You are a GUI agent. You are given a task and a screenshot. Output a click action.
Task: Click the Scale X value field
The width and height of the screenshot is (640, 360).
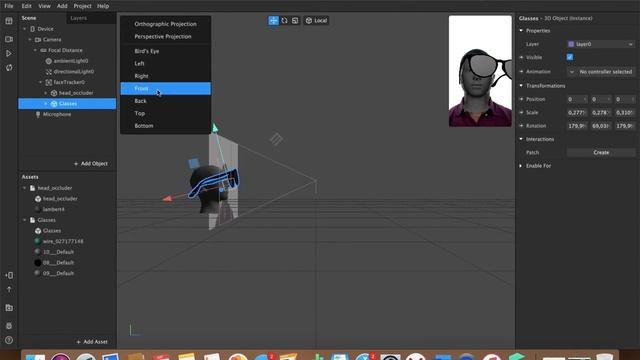pyautogui.click(x=577, y=113)
